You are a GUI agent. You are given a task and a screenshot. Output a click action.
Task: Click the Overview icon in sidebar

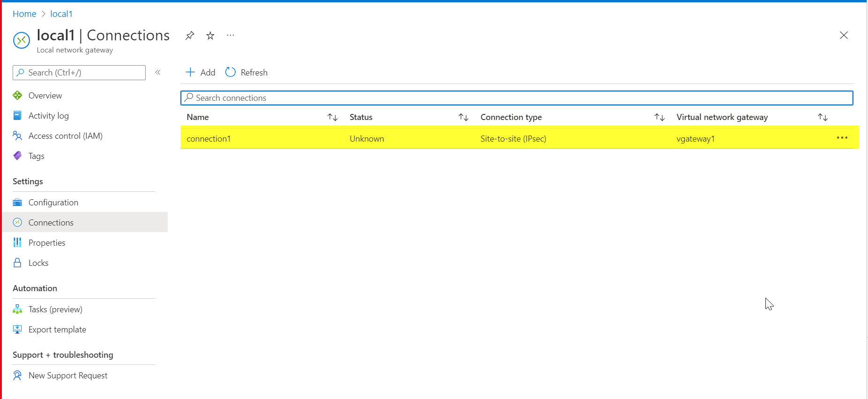click(x=17, y=96)
